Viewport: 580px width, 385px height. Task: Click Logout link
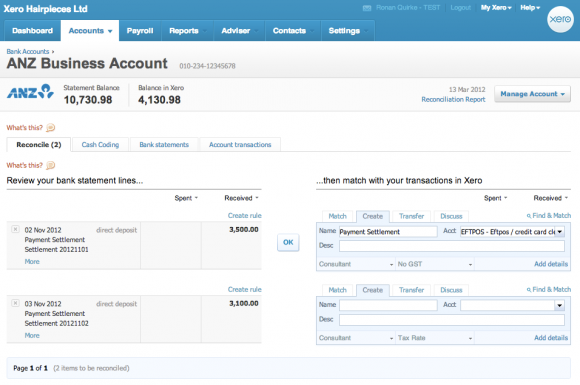(461, 8)
